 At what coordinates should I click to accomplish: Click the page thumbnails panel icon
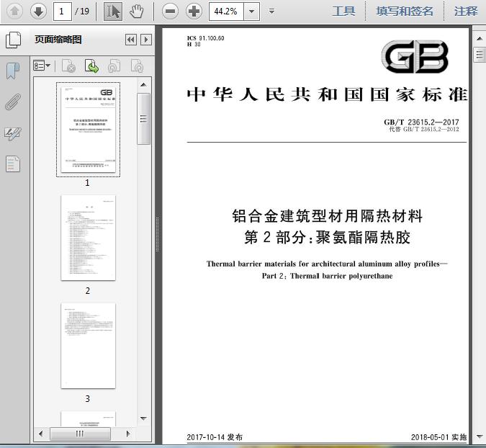click(x=14, y=40)
